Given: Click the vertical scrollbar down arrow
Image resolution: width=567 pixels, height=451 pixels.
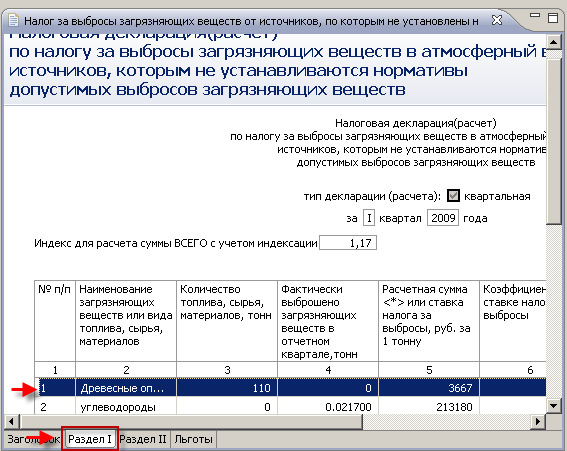Looking at the screenshot, I should tap(553, 405).
